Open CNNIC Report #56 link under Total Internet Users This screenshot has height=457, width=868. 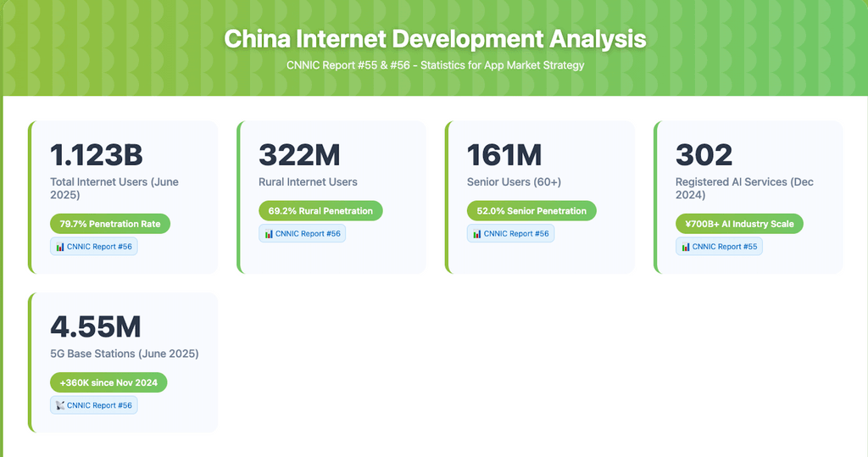click(94, 247)
